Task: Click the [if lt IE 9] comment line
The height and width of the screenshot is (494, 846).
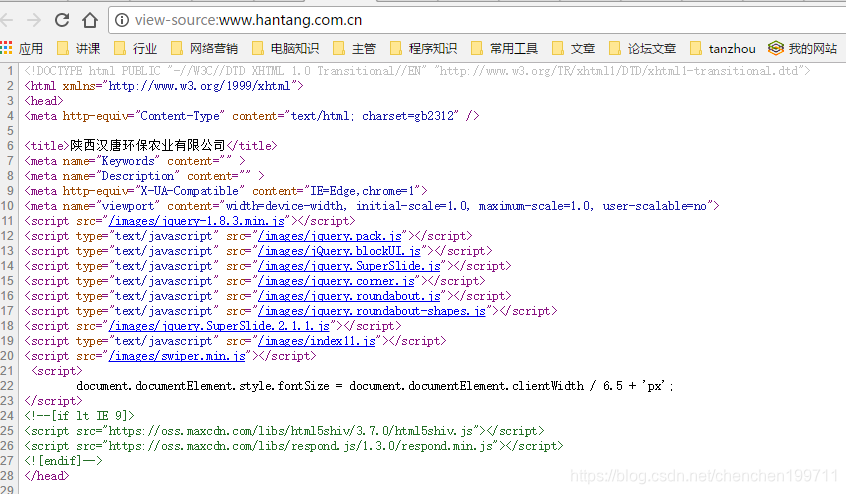Action: click(x=79, y=416)
